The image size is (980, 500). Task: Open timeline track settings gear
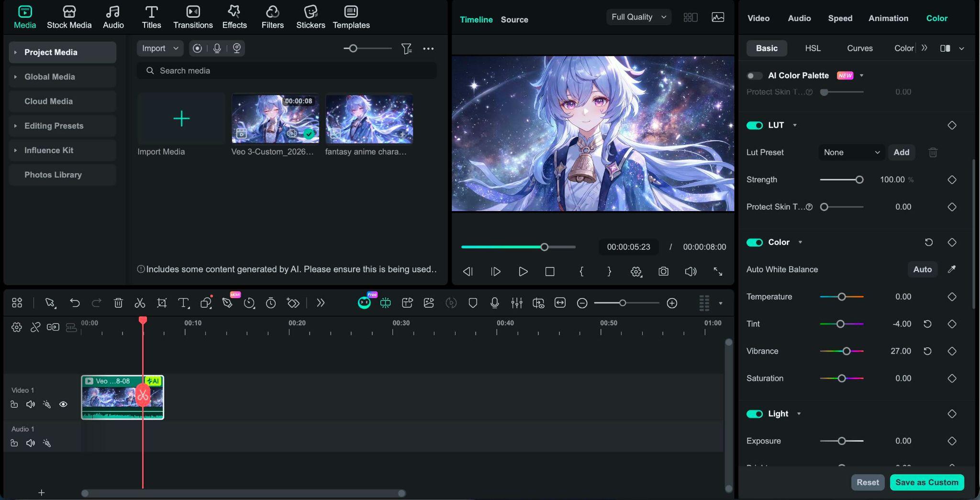(x=17, y=327)
